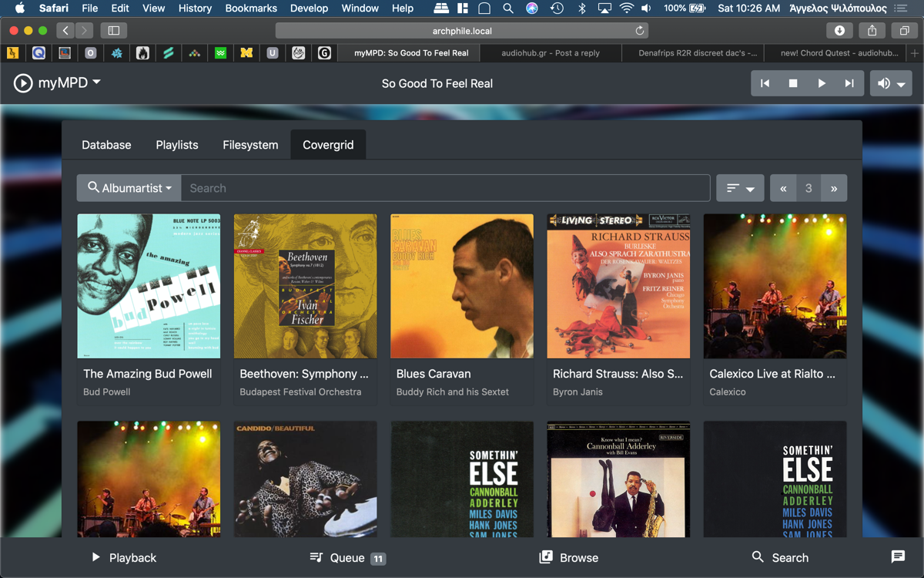Reload the page in Safari address bar
924x578 pixels.
[639, 31]
